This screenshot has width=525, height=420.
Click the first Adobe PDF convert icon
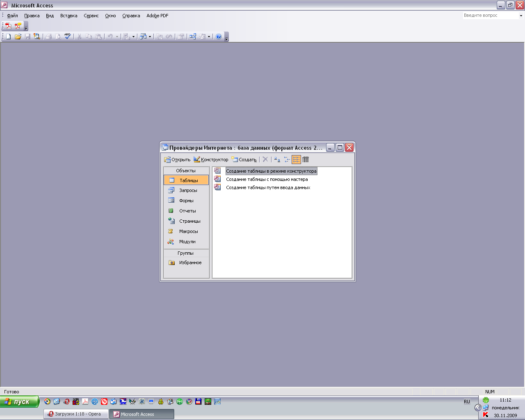pos(8,26)
